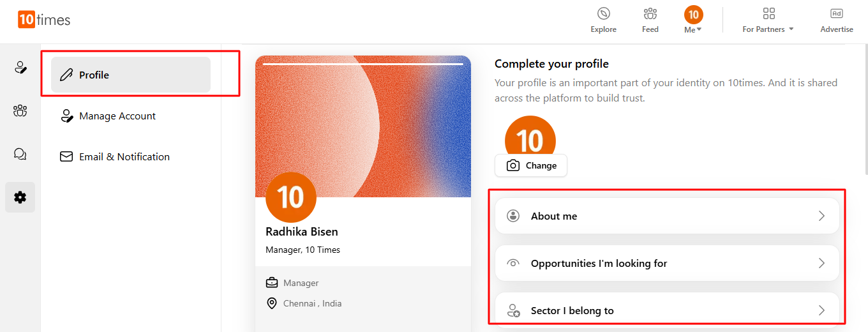Viewport: 868px width, 332px height.
Task: Open the chat messages sidebar icon
Action: [x=20, y=154]
